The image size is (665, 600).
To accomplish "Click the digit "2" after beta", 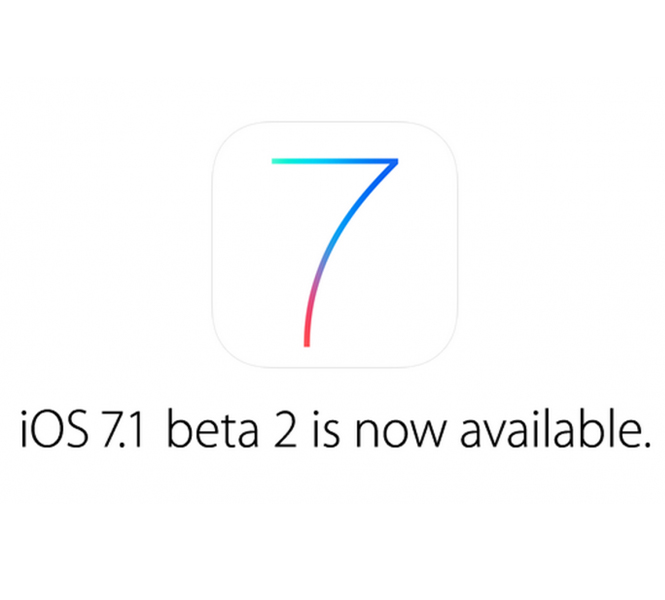I will (x=285, y=429).
